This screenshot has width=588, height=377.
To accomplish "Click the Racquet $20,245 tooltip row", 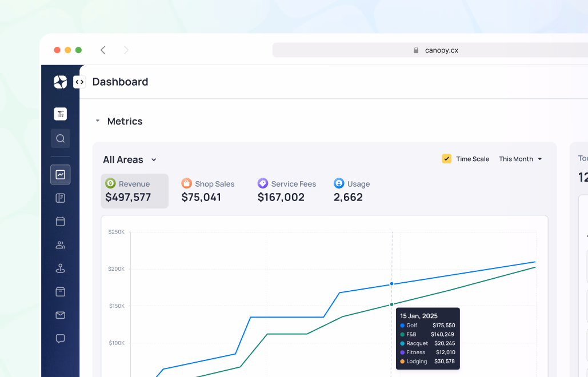I will point(427,343).
